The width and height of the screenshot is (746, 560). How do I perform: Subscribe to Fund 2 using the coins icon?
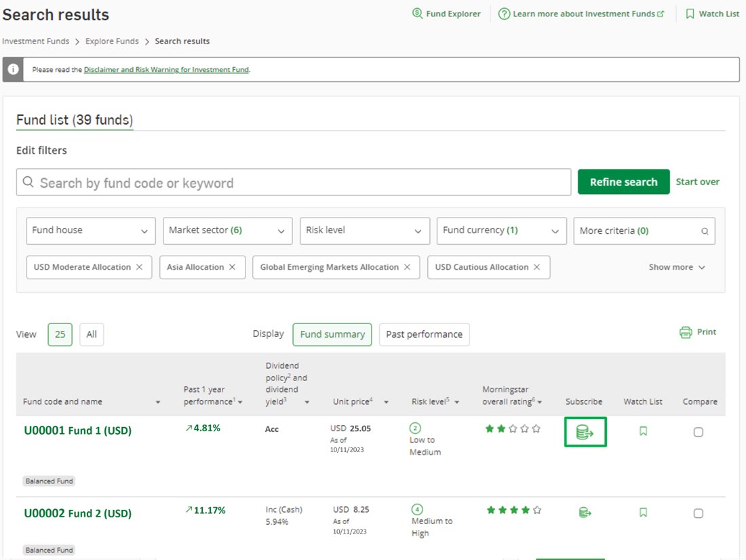click(584, 513)
